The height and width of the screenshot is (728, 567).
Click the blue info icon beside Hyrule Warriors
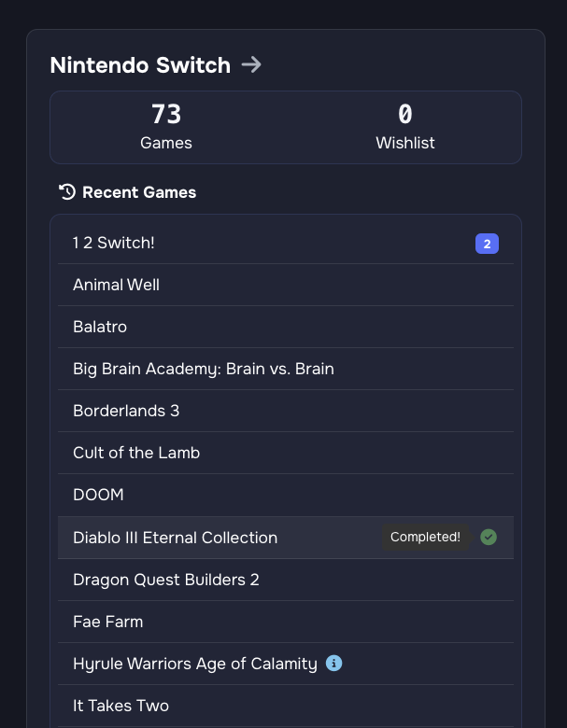pyautogui.click(x=333, y=664)
